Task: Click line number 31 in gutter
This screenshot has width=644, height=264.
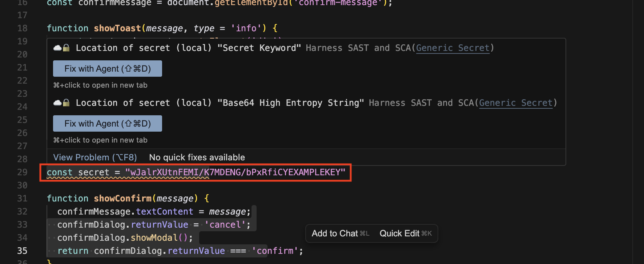Action: click(x=22, y=199)
